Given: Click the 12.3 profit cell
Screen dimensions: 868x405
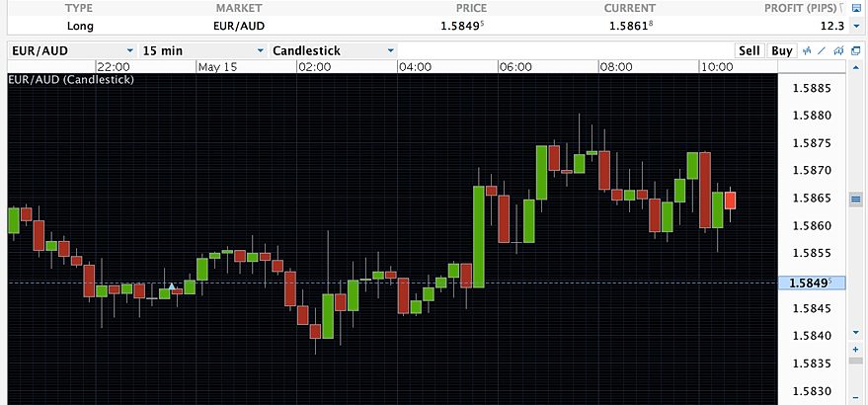Looking at the screenshot, I should [x=833, y=26].
